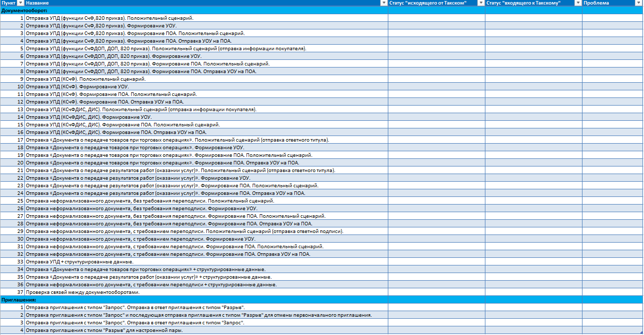Open filter for Статус "исходящего от Такском"

tap(481, 3)
